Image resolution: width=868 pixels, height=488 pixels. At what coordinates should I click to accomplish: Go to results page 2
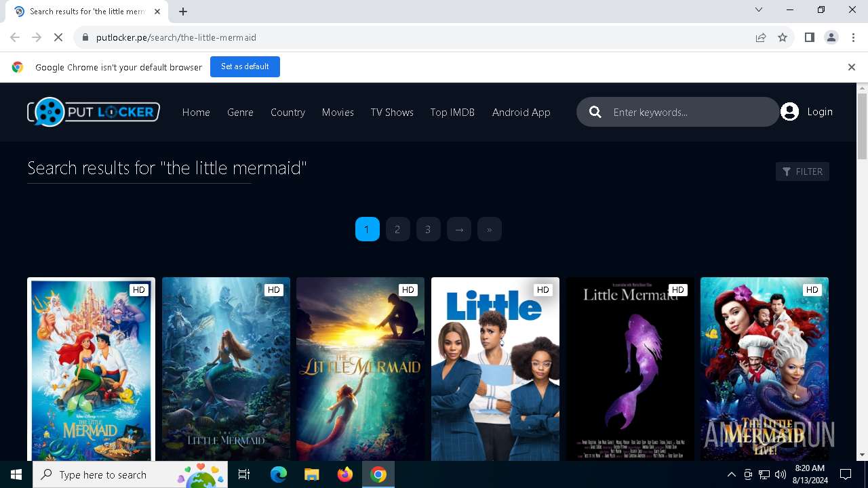pyautogui.click(x=397, y=229)
